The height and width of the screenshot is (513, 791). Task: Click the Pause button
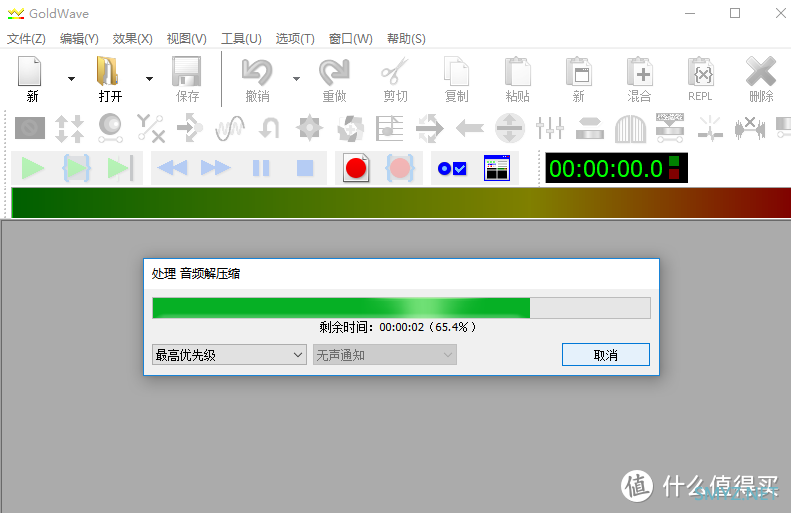point(261,168)
